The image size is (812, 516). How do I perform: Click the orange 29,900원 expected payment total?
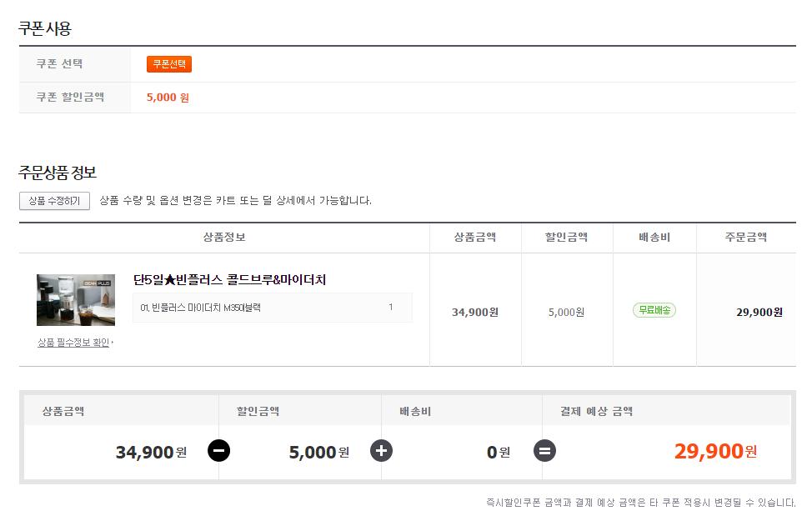715,451
